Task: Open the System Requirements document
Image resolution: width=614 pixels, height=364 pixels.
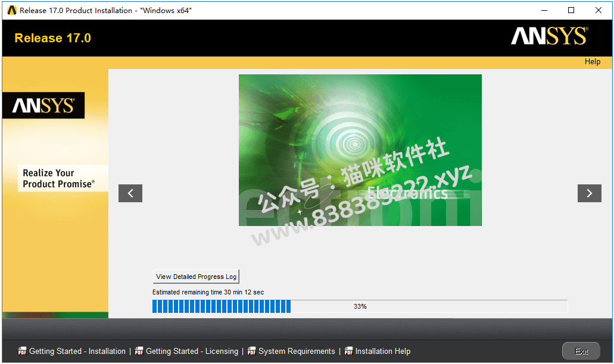Action: 297,351
